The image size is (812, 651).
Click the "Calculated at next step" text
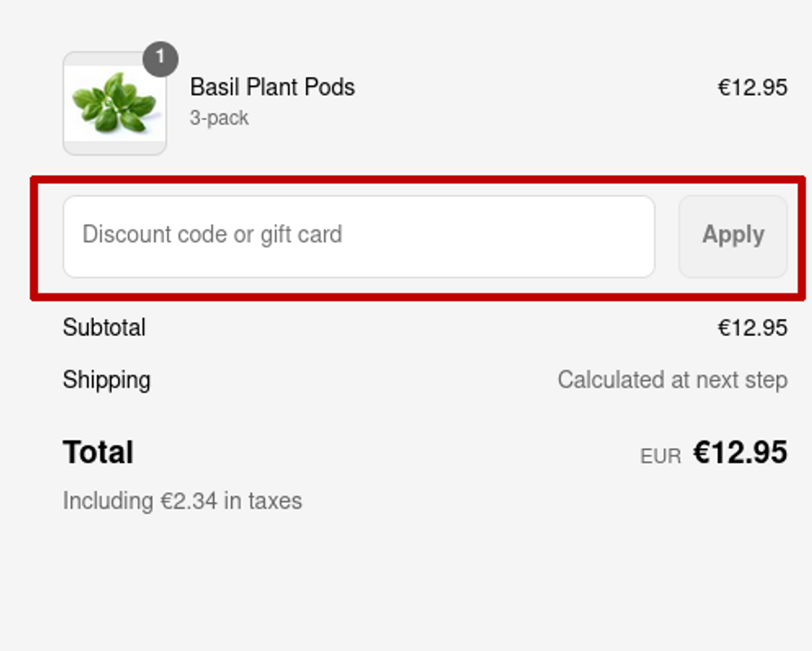tap(672, 380)
